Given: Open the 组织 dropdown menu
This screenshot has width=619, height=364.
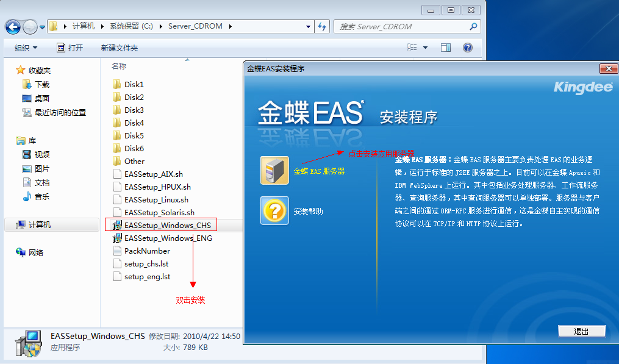Looking at the screenshot, I should pos(26,47).
